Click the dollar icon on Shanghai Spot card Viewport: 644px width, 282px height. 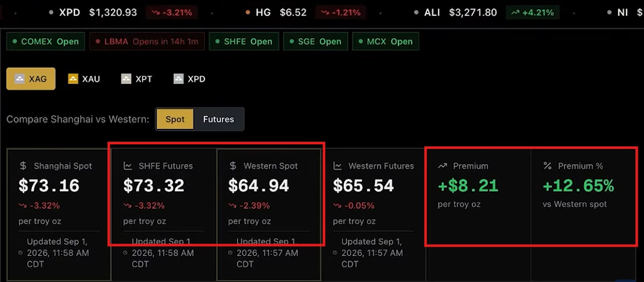[23, 166]
